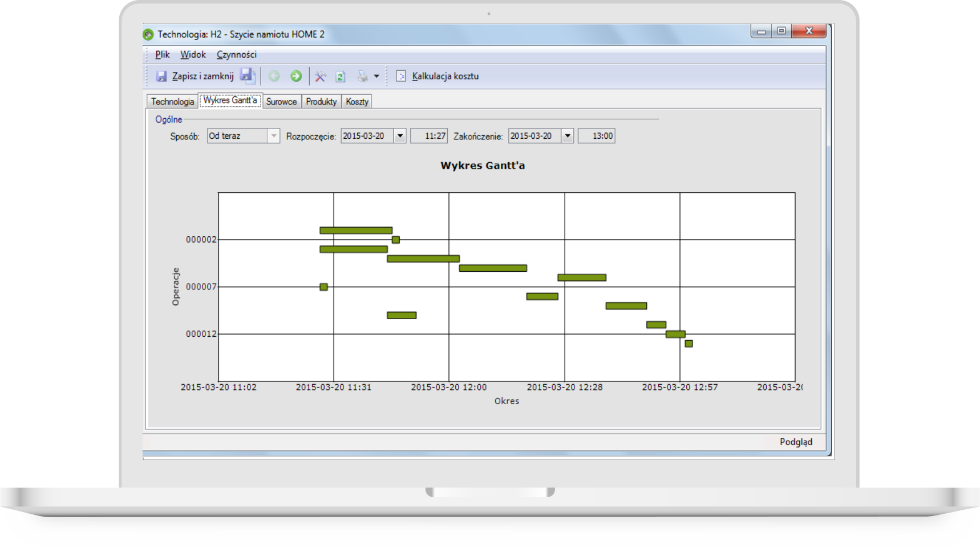Viewport: 980px width, 552px height.
Task: Open the Sposób 'Od teraz' combo box
Action: tap(244, 136)
